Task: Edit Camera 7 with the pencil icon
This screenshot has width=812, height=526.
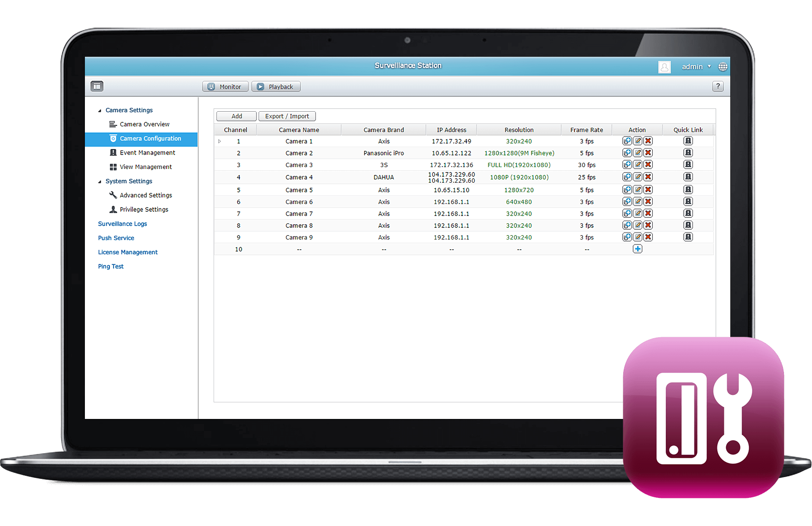Action: 638,214
